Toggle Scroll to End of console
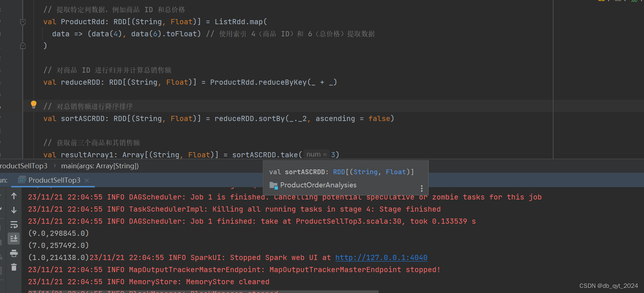The image size is (644, 293). tap(14, 239)
